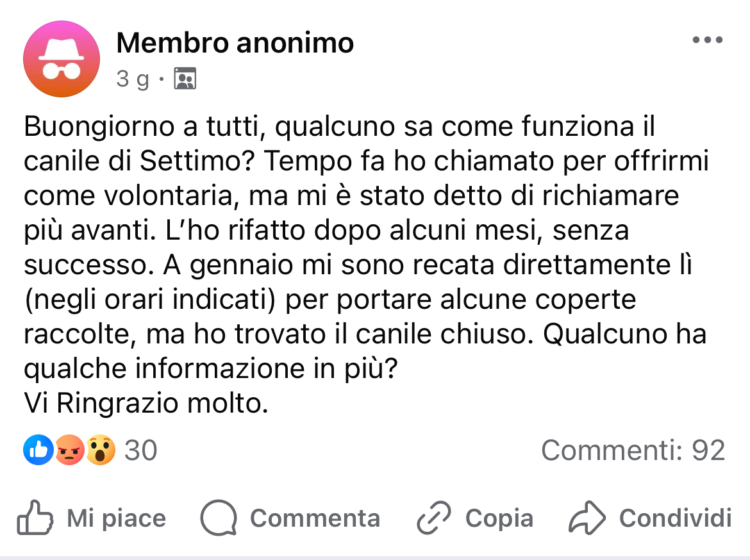Open the three-dot post options menu
The height and width of the screenshot is (560, 750).
(708, 40)
